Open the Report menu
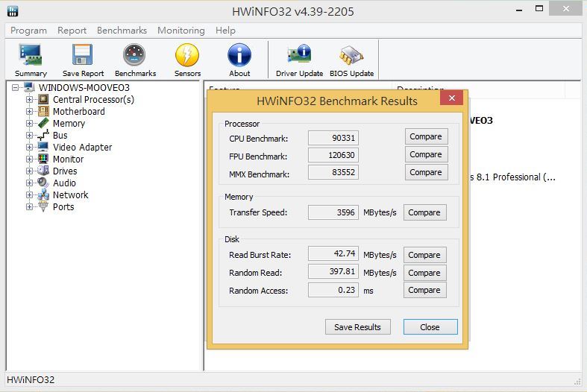 pos(72,31)
